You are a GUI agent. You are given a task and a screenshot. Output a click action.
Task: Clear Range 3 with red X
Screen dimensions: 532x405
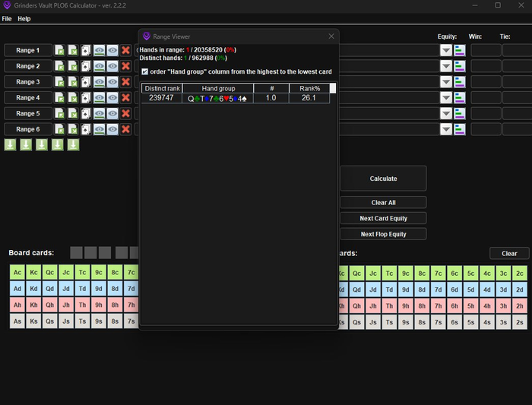coord(126,82)
